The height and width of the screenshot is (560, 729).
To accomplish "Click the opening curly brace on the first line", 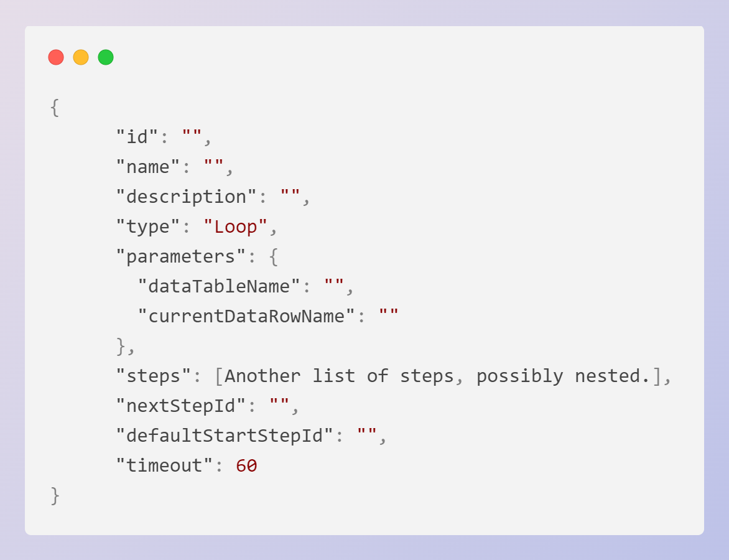I will click(55, 107).
